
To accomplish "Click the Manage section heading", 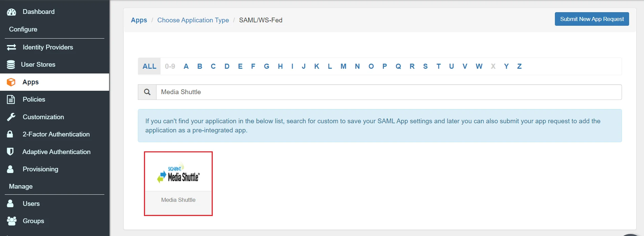I will tap(21, 186).
